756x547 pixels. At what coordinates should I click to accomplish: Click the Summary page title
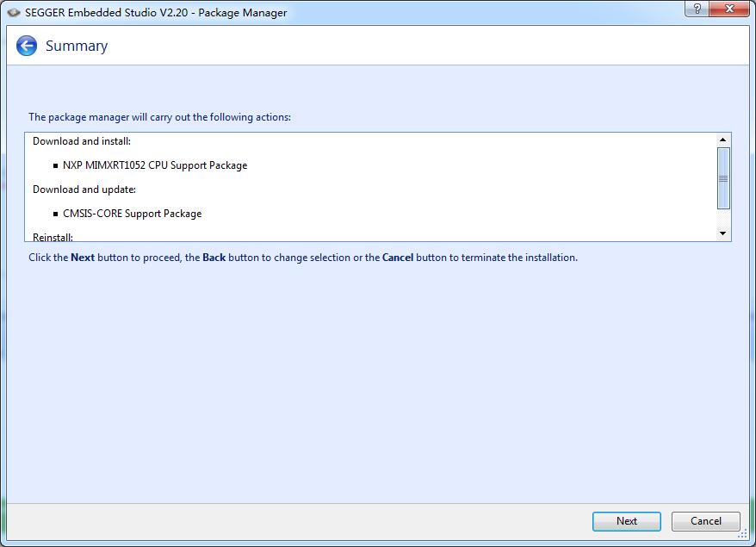click(77, 47)
